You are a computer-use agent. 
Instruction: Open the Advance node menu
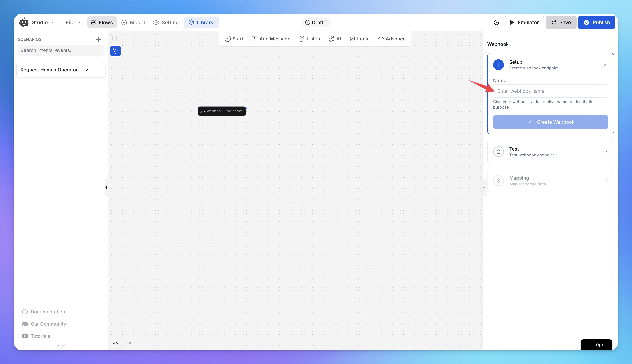(392, 38)
